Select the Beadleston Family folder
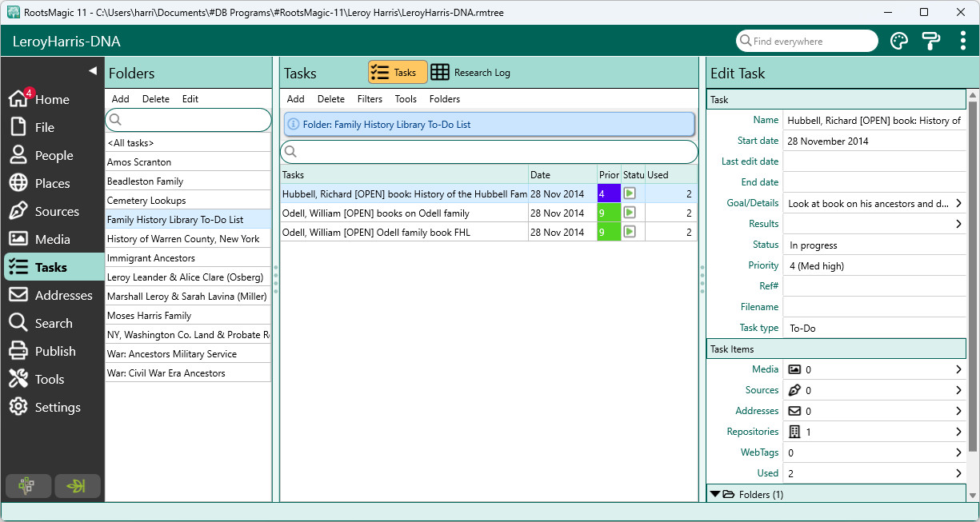 point(188,181)
